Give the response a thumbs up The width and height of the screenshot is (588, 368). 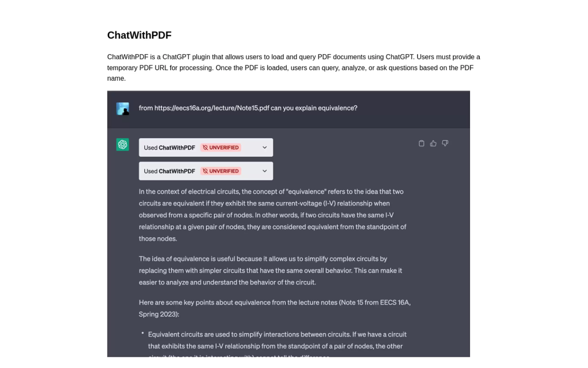(433, 143)
